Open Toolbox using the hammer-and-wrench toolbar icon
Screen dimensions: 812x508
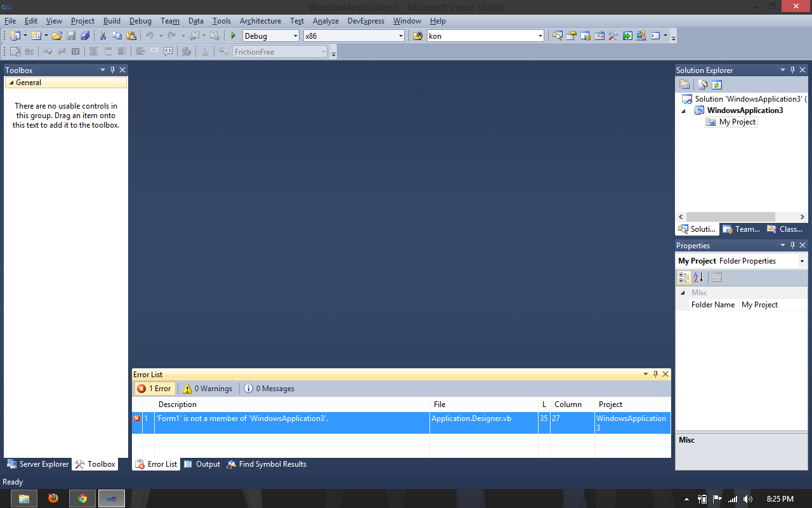point(613,36)
